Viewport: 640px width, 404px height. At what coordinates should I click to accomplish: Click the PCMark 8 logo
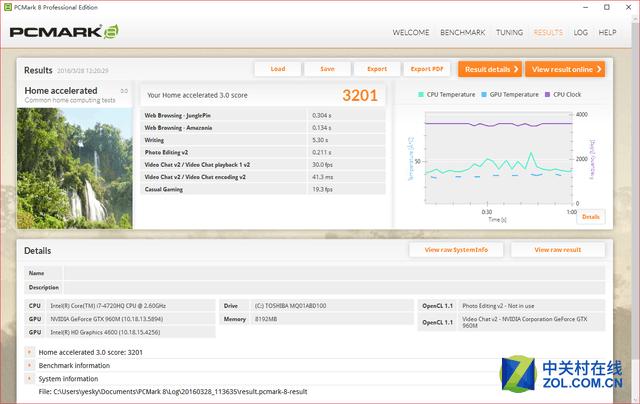[x=64, y=32]
